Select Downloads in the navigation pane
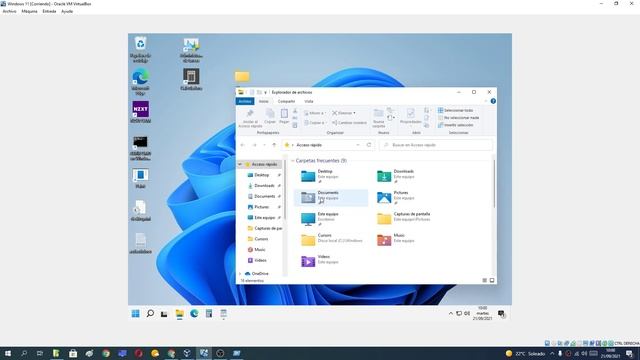 click(x=264, y=185)
